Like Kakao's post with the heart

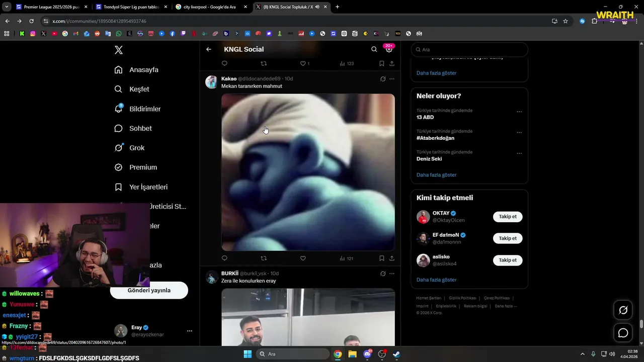303,258
